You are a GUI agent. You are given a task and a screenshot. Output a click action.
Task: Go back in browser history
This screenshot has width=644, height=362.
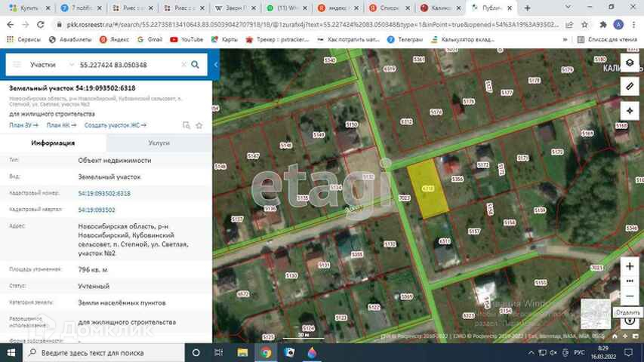coord(11,25)
